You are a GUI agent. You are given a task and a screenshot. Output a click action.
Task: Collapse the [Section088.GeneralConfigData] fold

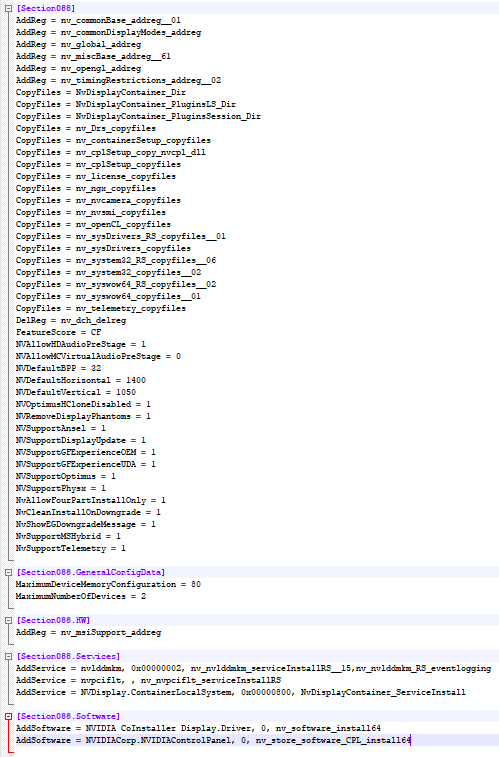coord(8,572)
